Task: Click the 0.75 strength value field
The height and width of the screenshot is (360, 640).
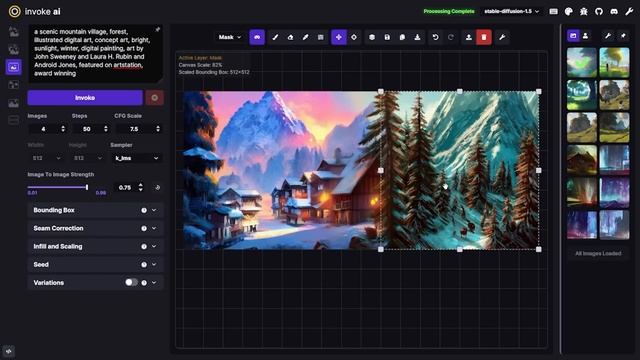Action: point(125,188)
